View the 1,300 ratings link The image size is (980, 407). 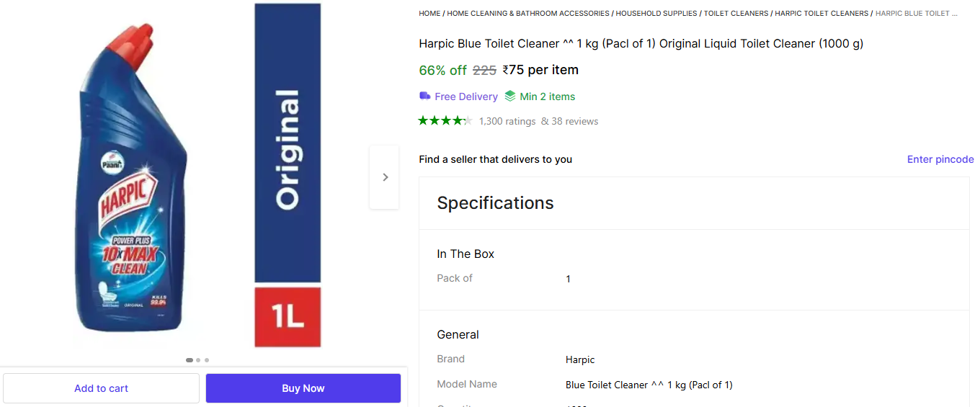tap(507, 121)
